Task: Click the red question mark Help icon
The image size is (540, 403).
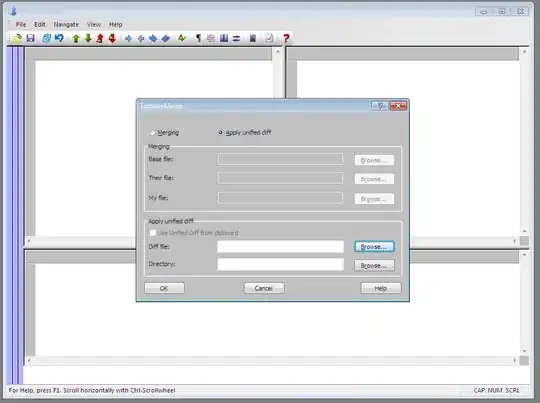Action: [286, 38]
